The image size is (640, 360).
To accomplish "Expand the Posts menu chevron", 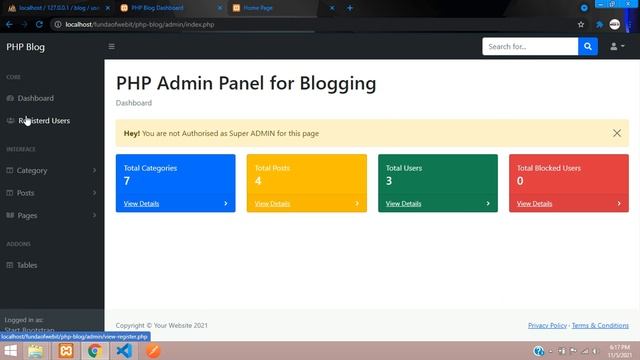I will pos(94,193).
